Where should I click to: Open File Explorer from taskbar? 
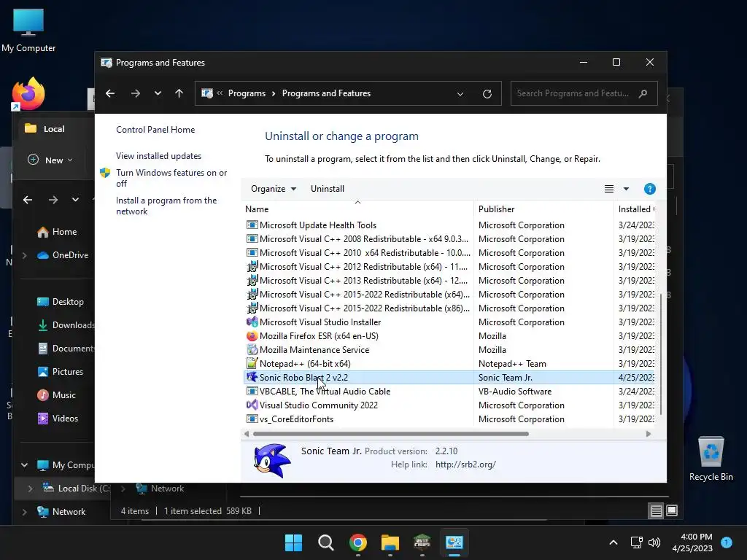tap(390, 542)
